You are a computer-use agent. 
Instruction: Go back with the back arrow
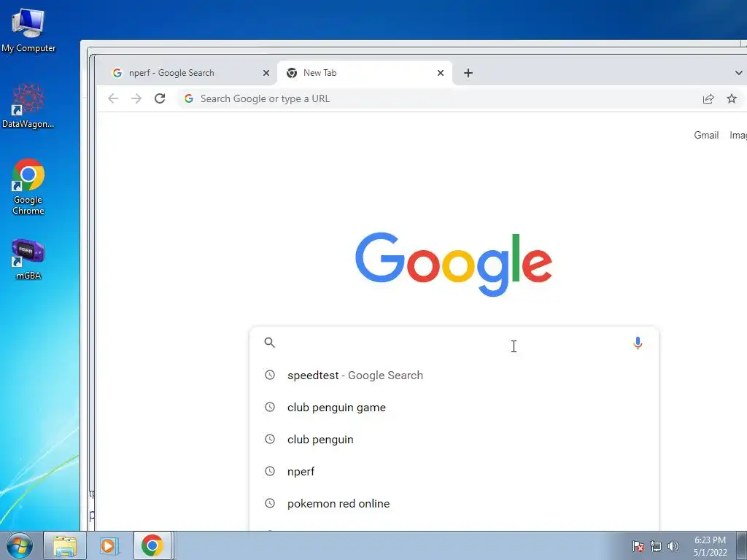pyautogui.click(x=113, y=98)
